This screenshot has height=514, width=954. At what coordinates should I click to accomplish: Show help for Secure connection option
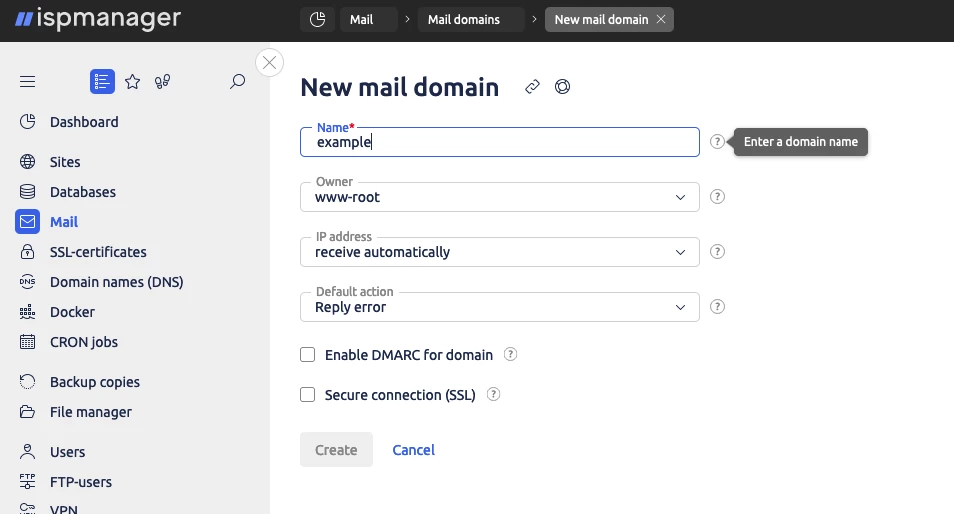click(x=493, y=394)
